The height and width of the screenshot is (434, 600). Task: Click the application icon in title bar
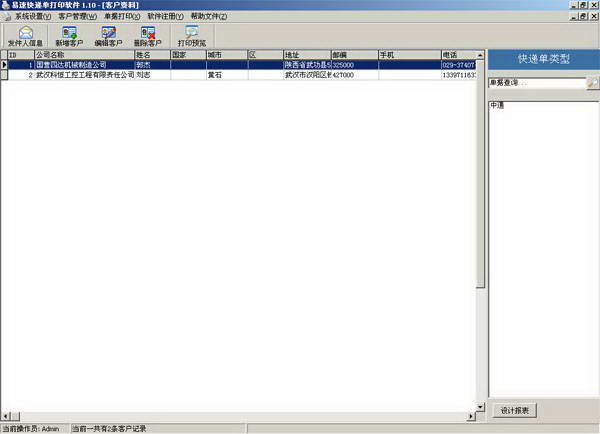[x=6, y=5]
